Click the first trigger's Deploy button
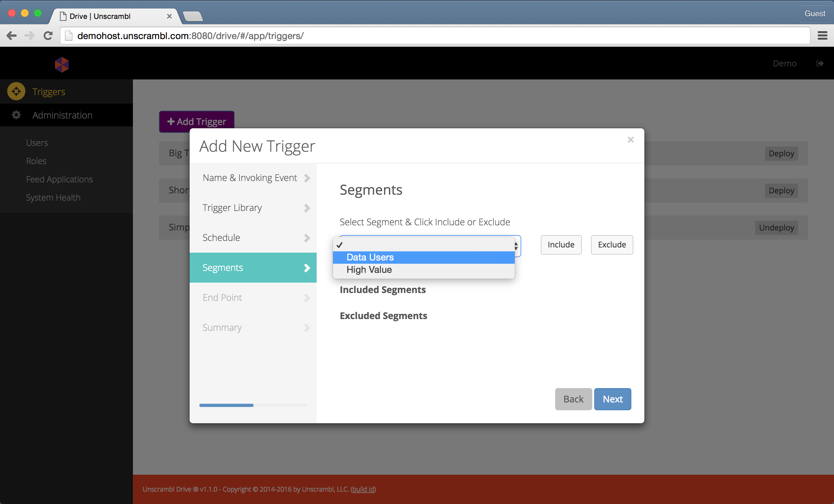This screenshot has width=834, height=504. coord(781,153)
